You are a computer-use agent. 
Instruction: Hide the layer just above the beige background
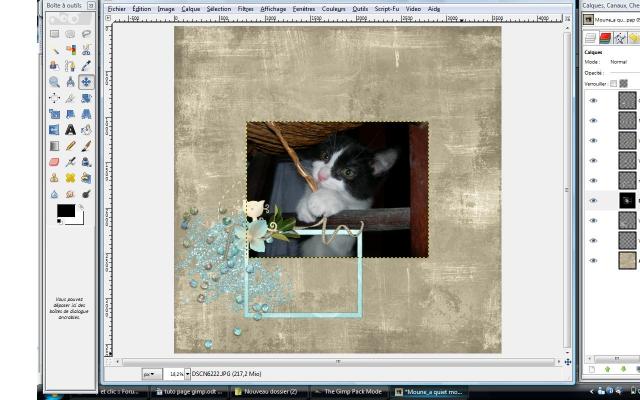(x=593, y=240)
